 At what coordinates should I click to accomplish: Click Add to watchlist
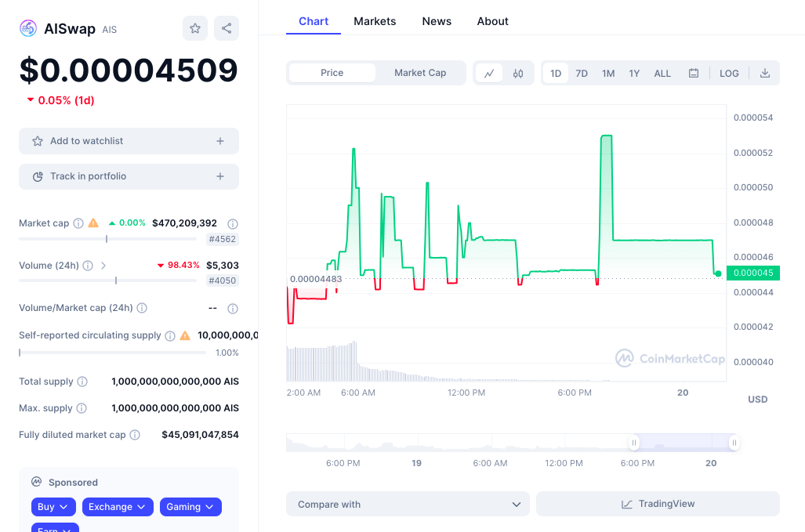click(128, 141)
